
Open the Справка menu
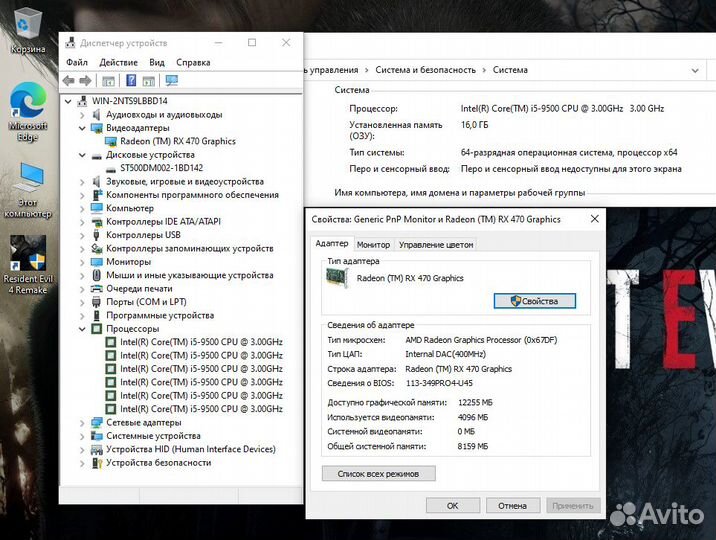point(193,63)
